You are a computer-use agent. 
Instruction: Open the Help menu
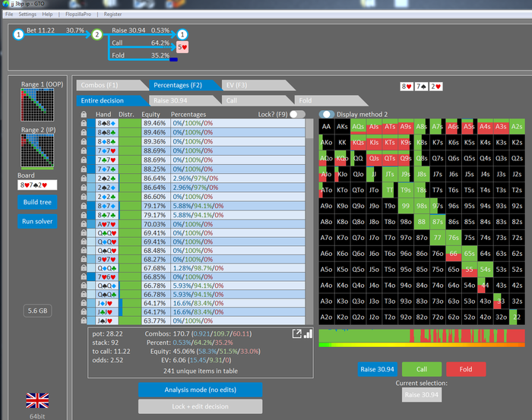(x=47, y=14)
